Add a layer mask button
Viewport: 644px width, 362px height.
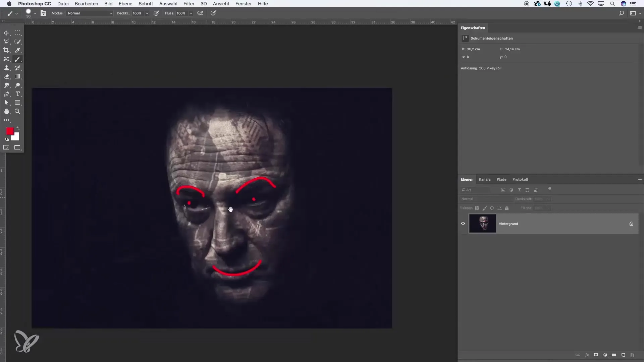pyautogui.click(x=596, y=355)
